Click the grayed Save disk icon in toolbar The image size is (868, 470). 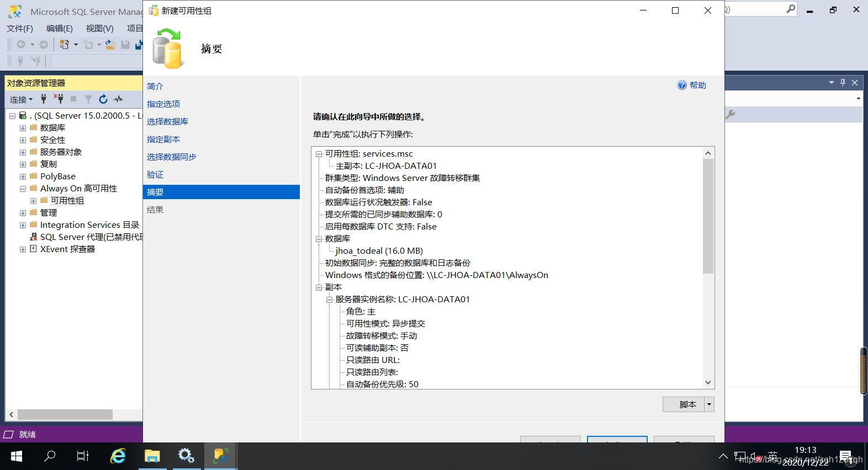click(x=125, y=45)
